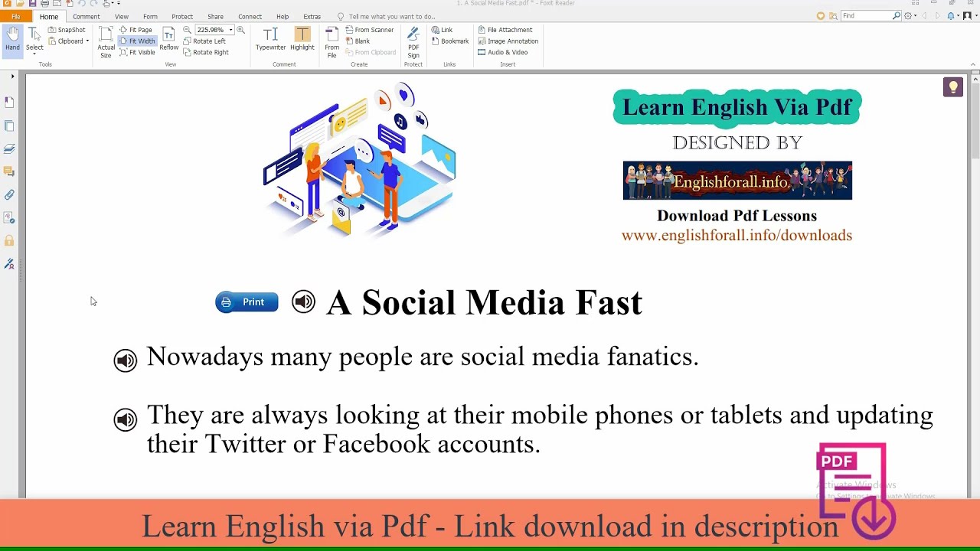The height and width of the screenshot is (551, 980).
Task: Toggle the Fit Page view mode
Action: pos(136,30)
